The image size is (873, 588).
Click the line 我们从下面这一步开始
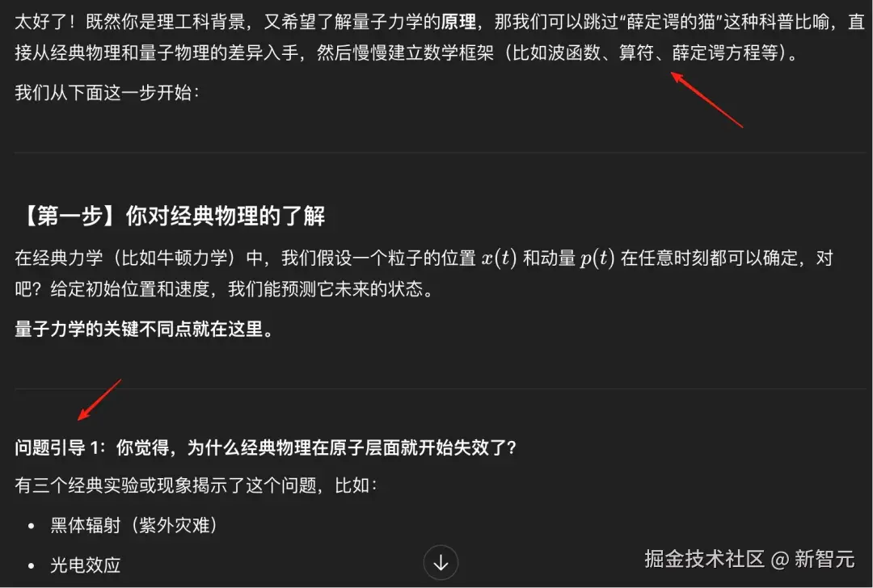107,92
